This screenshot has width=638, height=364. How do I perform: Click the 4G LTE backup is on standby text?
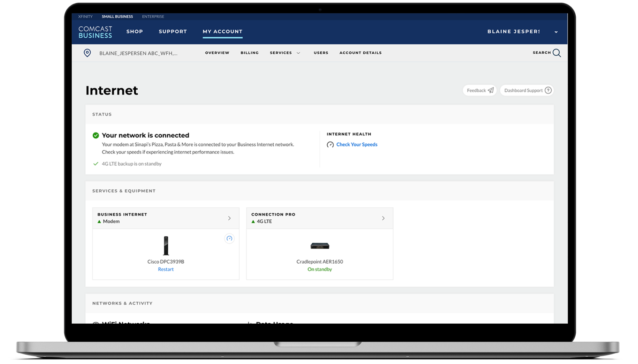[x=132, y=164]
